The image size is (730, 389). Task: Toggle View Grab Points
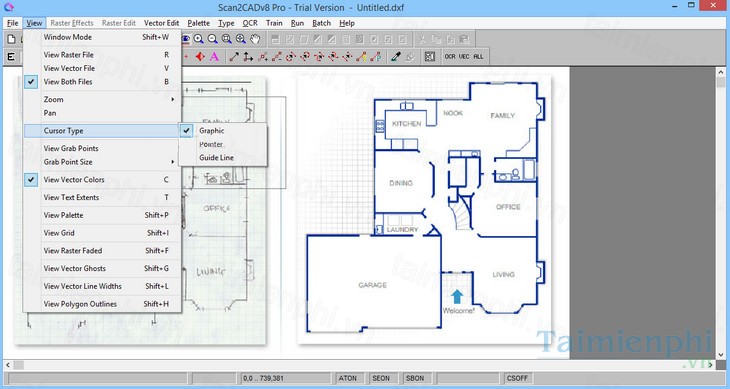pyautogui.click(x=102, y=148)
